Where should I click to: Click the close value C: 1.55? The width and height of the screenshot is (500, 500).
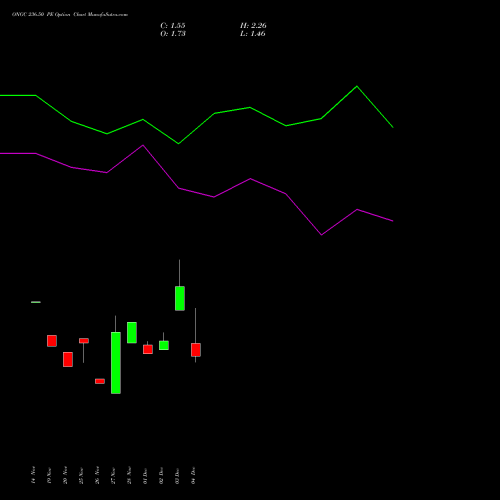pos(173,26)
